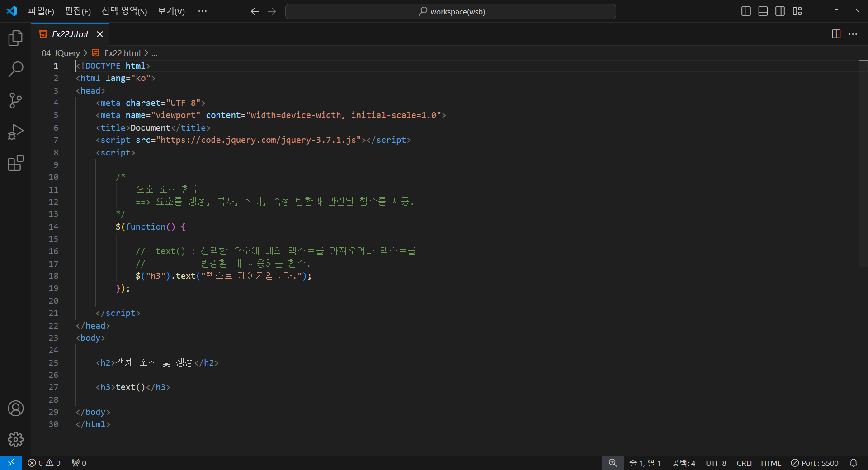This screenshot has width=868, height=470.
Task: Go forward with the right arrow
Action: (272, 11)
